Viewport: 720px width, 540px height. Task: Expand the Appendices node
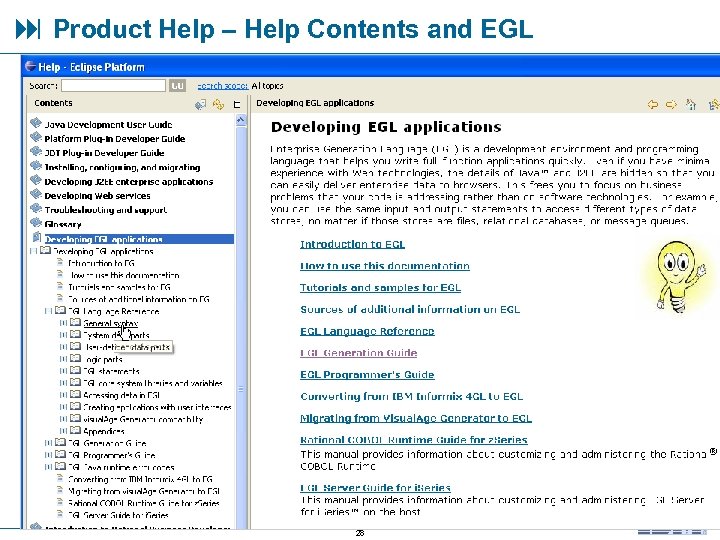(x=63, y=431)
